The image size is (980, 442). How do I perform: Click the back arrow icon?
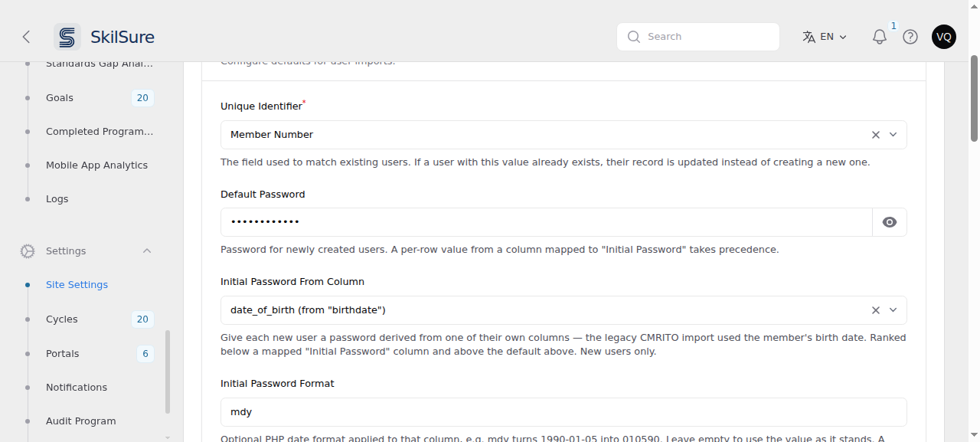[26, 37]
